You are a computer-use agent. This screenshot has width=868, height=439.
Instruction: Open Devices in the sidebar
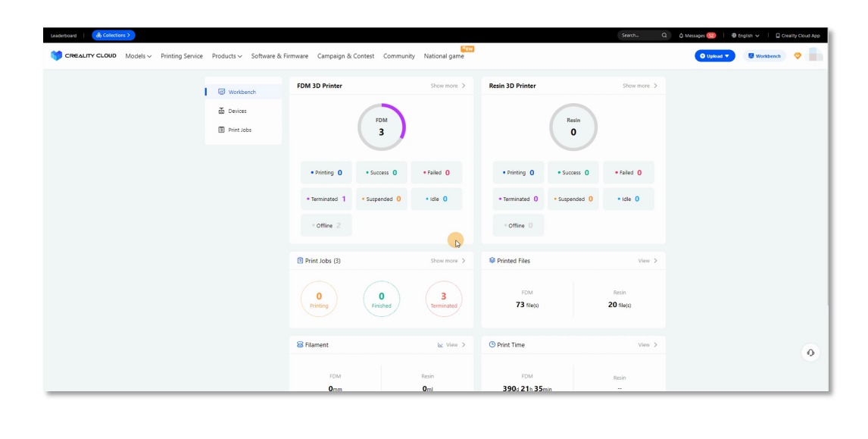click(x=237, y=111)
